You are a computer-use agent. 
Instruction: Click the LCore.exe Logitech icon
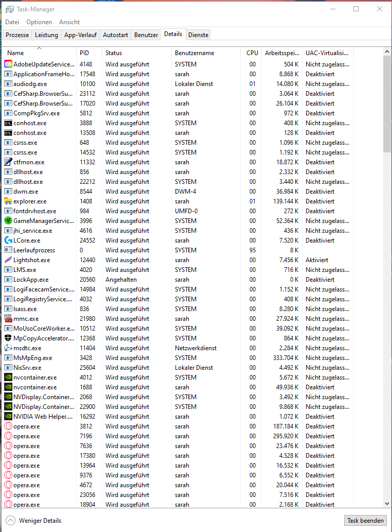[x=8, y=240]
